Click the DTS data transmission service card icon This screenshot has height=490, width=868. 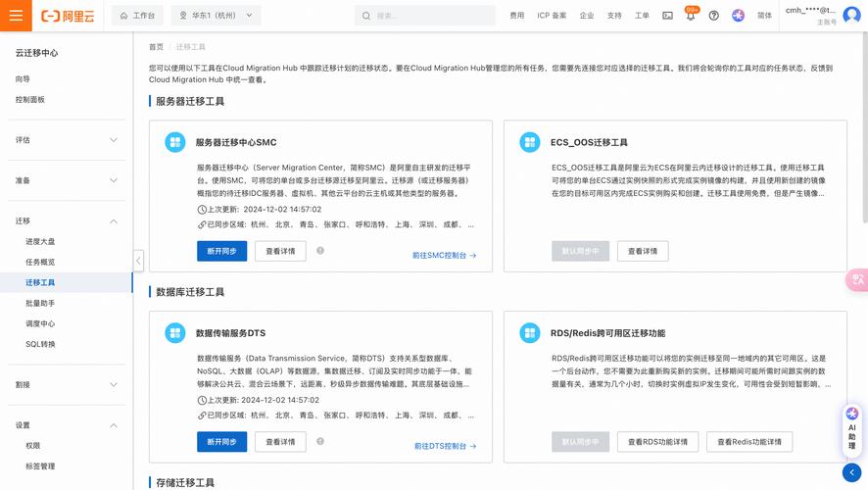pos(175,333)
